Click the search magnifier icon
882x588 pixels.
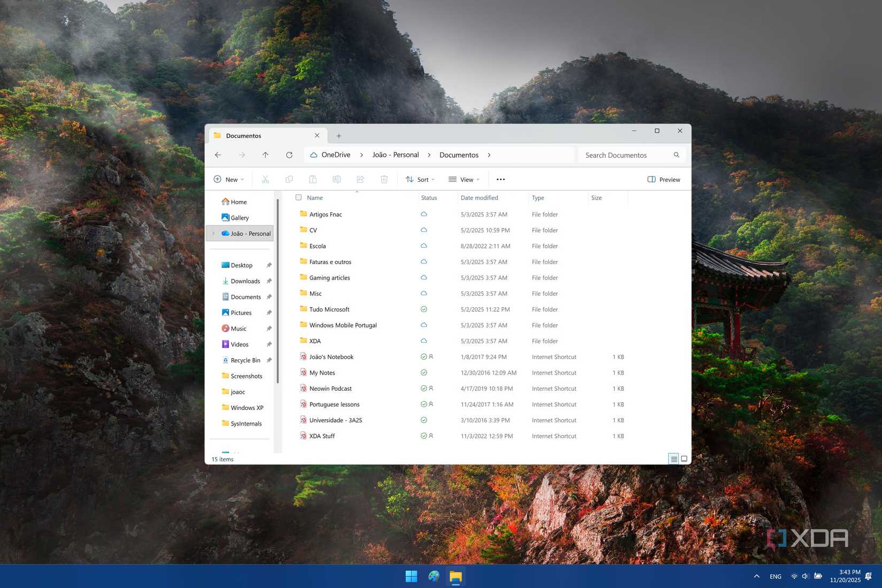[x=676, y=155]
